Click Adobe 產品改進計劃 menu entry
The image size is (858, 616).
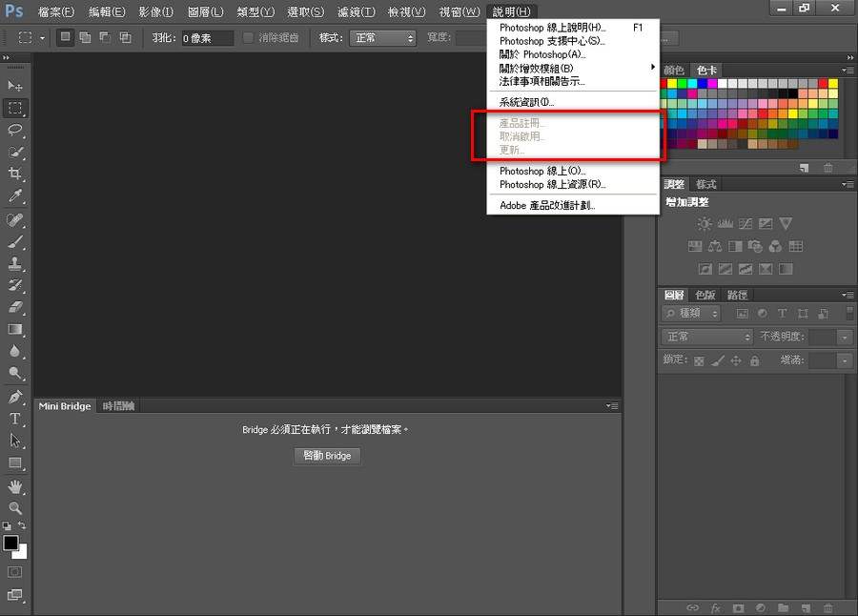pyautogui.click(x=573, y=205)
